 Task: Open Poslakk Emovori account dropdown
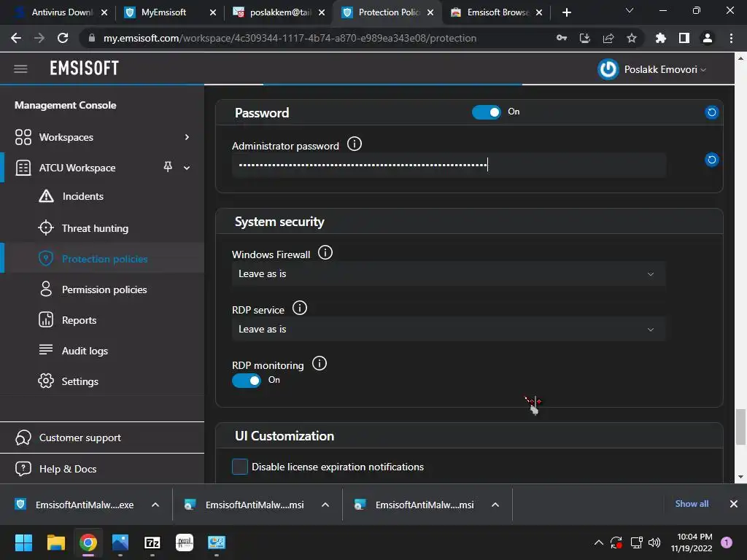tap(665, 69)
